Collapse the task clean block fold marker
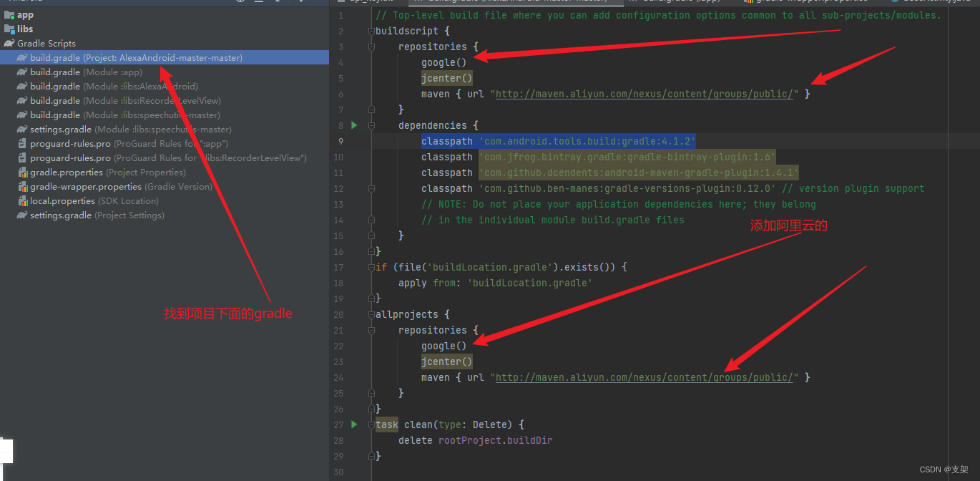980x481 pixels. (x=372, y=424)
